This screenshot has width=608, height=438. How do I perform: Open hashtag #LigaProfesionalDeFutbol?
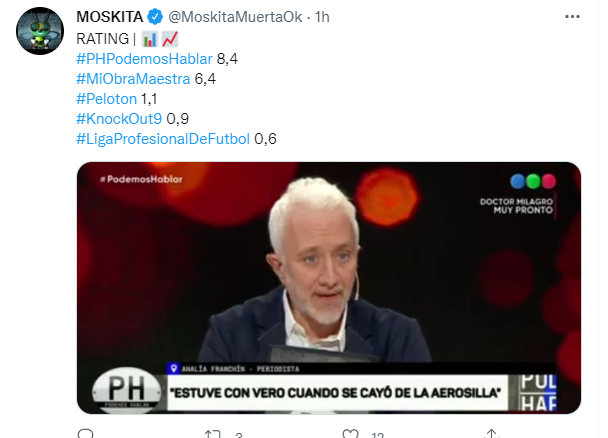[x=163, y=139]
